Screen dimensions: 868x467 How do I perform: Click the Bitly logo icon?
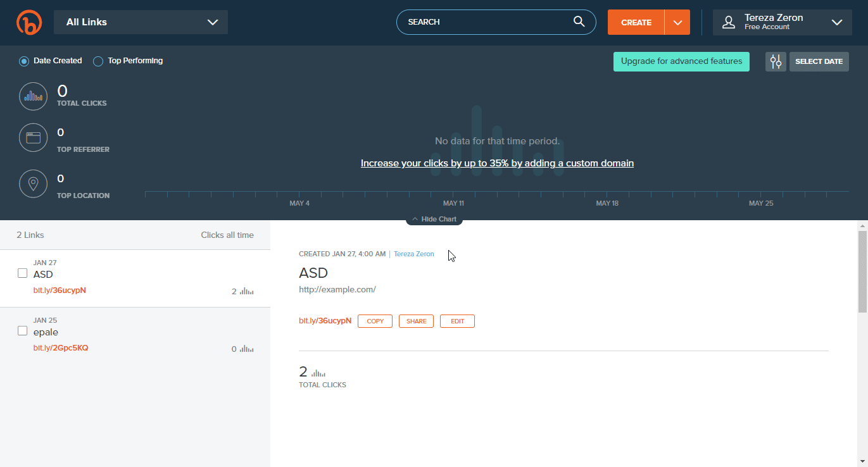click(x=28, y=22)
